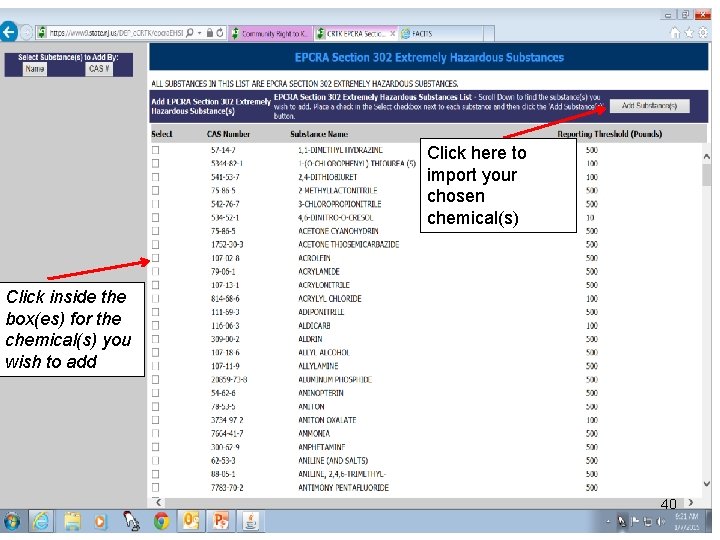Check the box for 2,4-Dithiobiuret
Image resolution: width=720 pixels, height=540 pixels.
pyautogui.click(x=156, y=177)
